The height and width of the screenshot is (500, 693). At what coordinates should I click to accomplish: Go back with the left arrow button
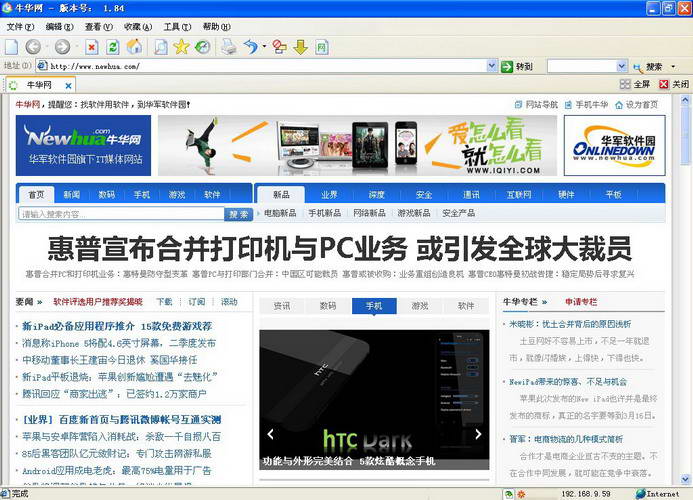33,47
